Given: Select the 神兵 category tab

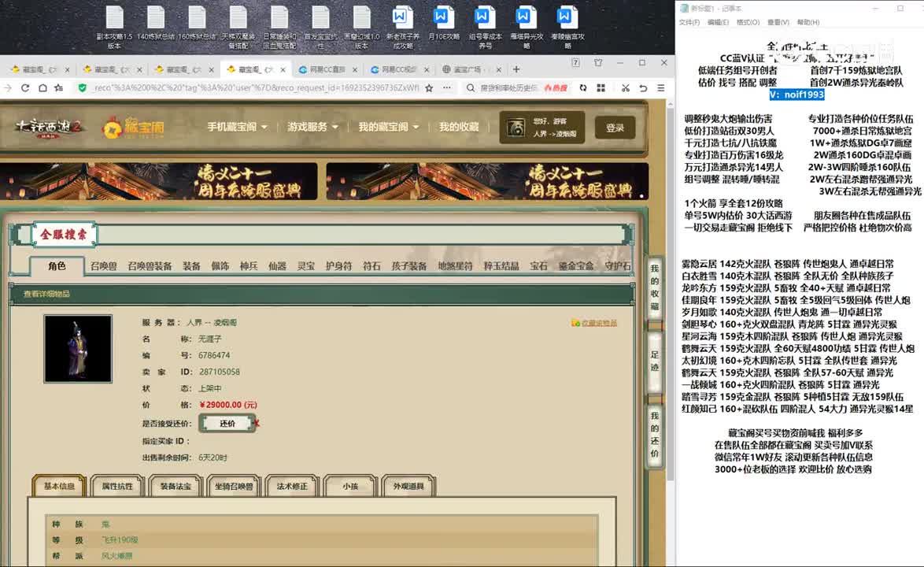Looking at the screenshot, I should click(249, 266).
